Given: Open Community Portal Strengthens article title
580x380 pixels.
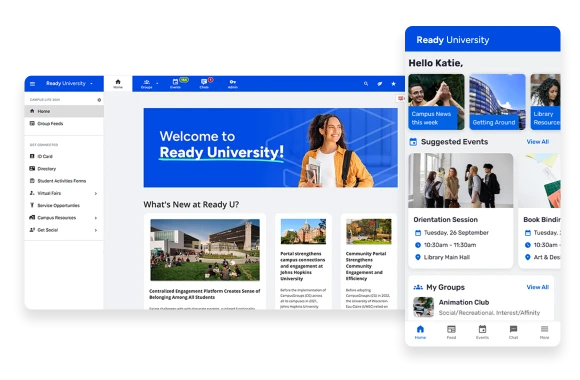Looking at the screenshot, I should click(366, 266).
